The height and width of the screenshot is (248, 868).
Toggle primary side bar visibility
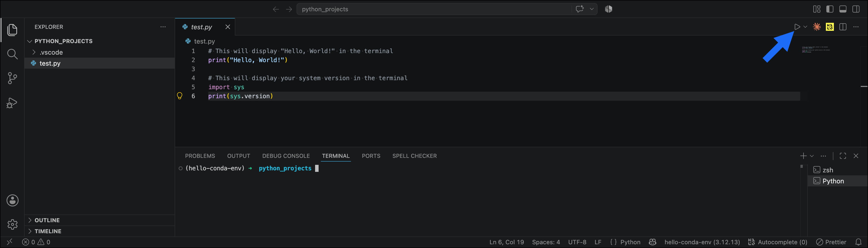[x=830, y=9]
